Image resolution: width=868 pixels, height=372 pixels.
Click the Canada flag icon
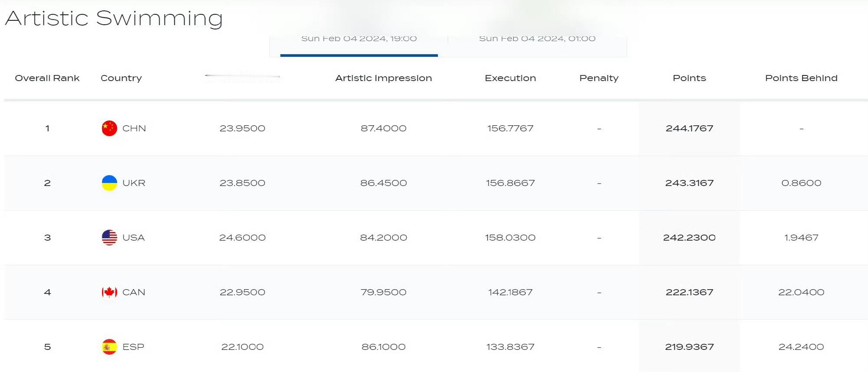[x=109, y=292]
